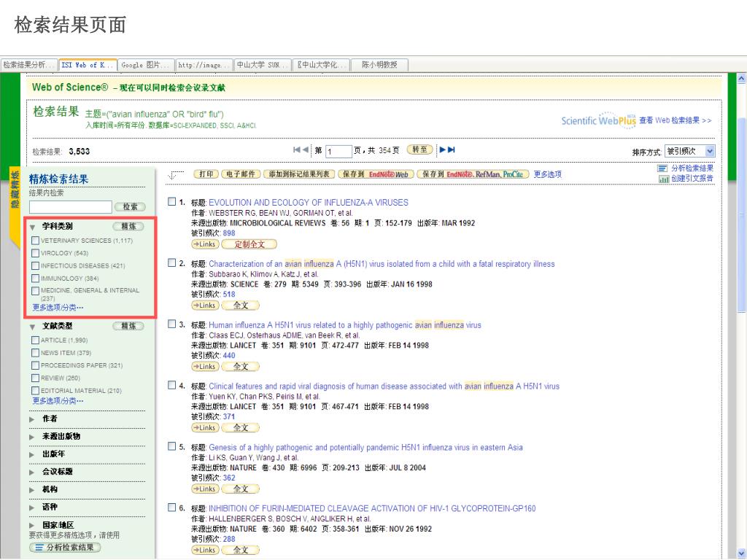Viewport: 747px width, 560px height.
Task: Expand the 国家/地区 refine section
Action: tap(32, 526)
